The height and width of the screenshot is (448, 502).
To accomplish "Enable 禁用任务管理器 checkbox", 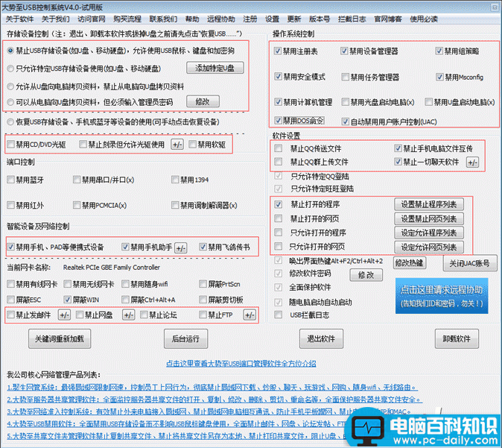I will tap(345, 77).
